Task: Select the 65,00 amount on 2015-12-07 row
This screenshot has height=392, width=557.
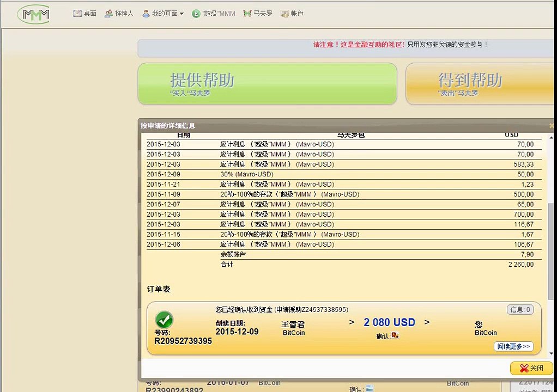Action: coord(525,204)
